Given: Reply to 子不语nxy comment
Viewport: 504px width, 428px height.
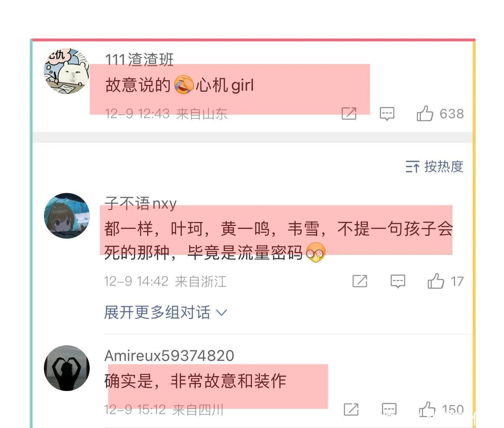Looking at the screenshot, I should (x=398, y=281).
